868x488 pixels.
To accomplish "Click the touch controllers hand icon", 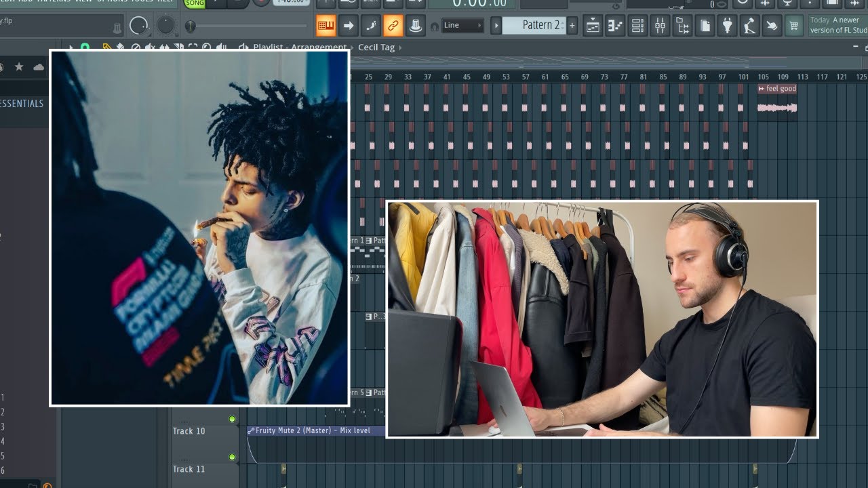I will point(772,26).
